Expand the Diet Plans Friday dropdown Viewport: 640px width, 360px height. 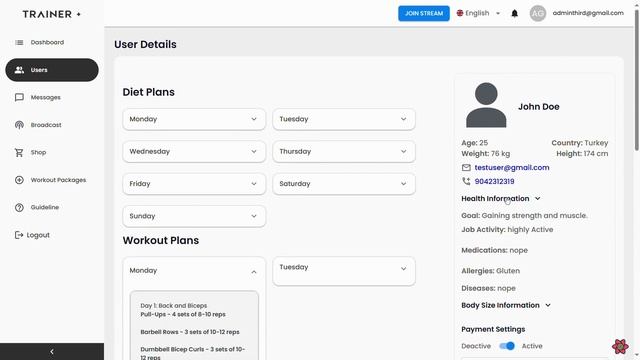[194, 184]
